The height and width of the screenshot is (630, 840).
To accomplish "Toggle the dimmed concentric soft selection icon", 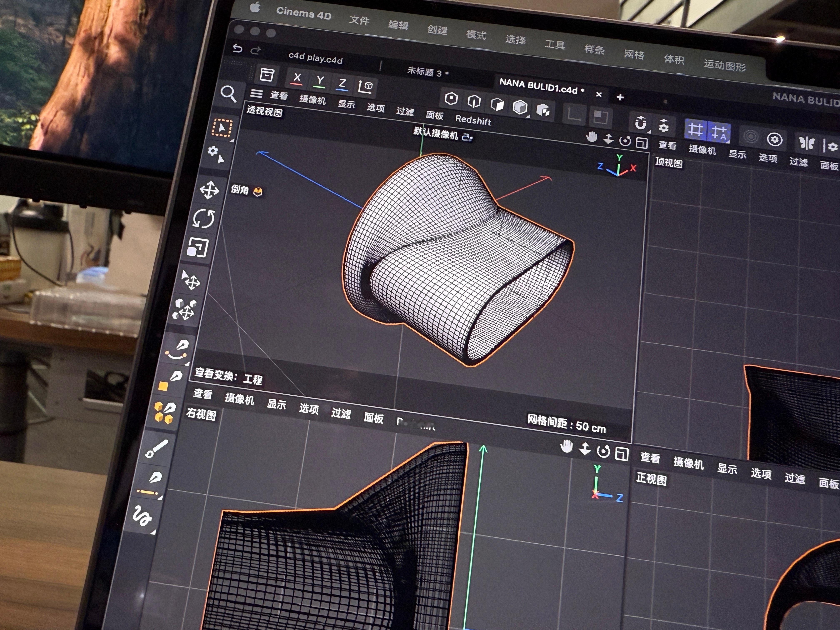I will pyautogui.click(x=750, y=136).
